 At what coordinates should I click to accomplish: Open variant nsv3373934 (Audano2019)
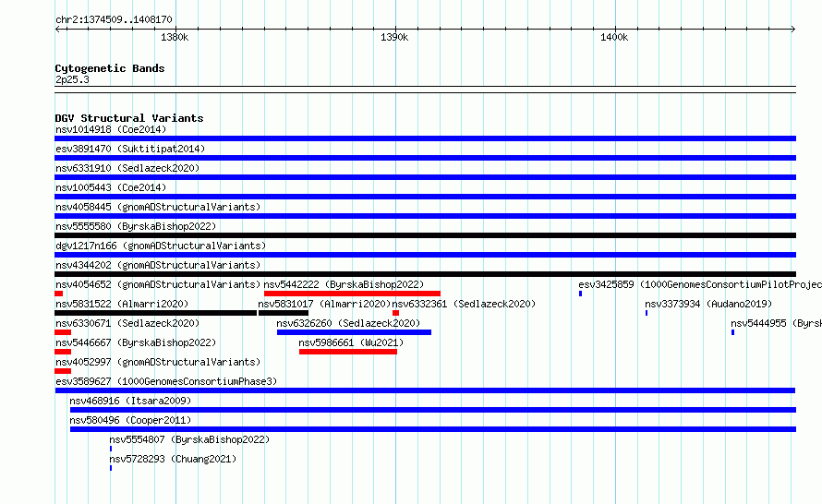coord(708,304)
